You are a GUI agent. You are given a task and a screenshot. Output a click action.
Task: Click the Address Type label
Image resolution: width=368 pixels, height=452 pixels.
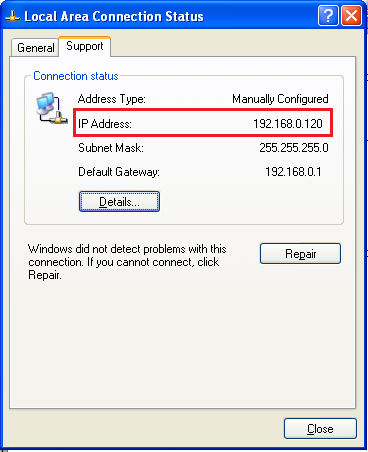[112, 99]
